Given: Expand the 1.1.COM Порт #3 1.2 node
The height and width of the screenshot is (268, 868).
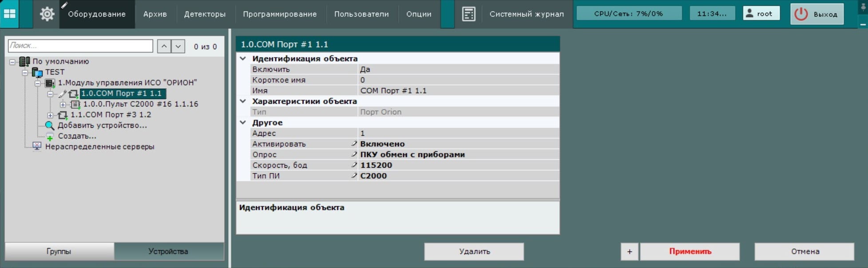Looking at the screenshot, I should click(x=50, y=115).
